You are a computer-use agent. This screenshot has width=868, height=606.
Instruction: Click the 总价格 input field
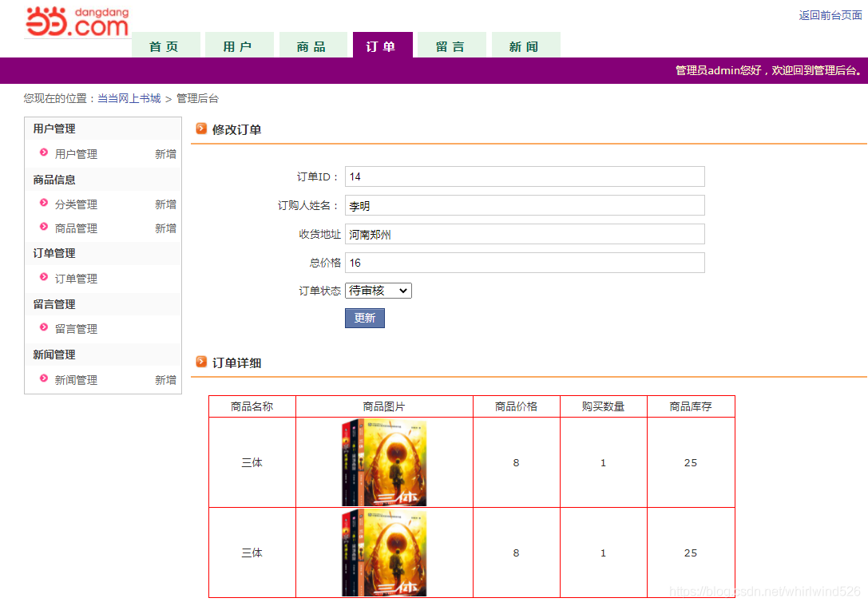525,263
